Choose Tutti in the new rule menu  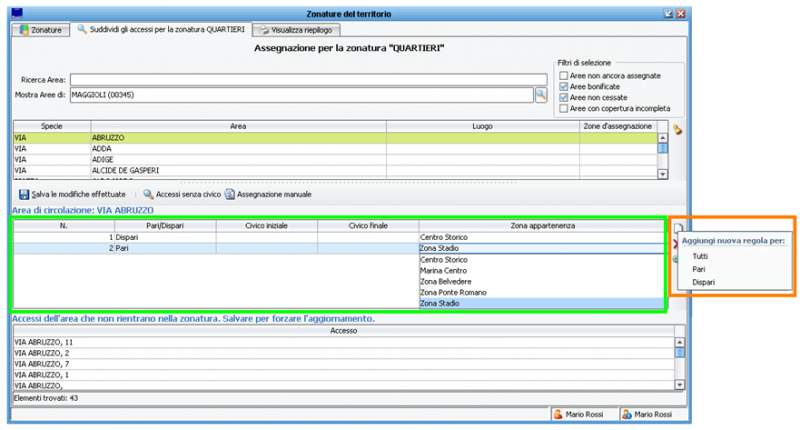tap(700, 256)
